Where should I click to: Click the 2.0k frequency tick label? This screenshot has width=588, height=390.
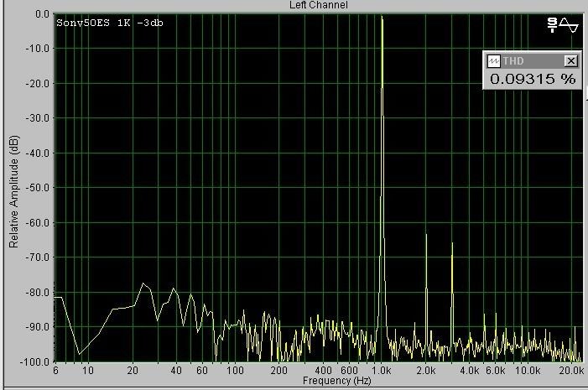[426, 371]
